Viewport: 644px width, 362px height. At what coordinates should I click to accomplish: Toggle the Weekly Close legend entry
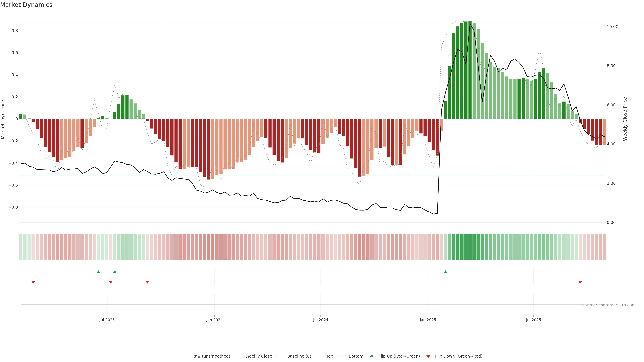click(258, 356)
